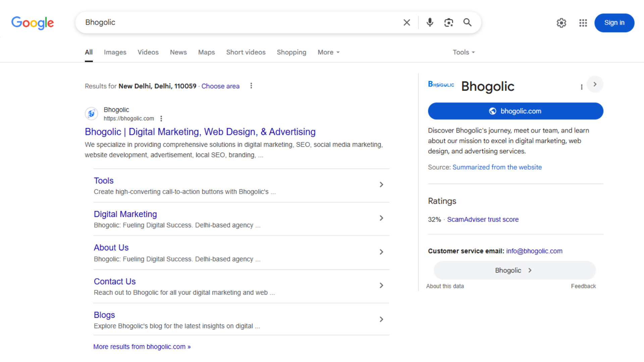Click the Bhogolic logo in knowledge panel

click(441, 84)
